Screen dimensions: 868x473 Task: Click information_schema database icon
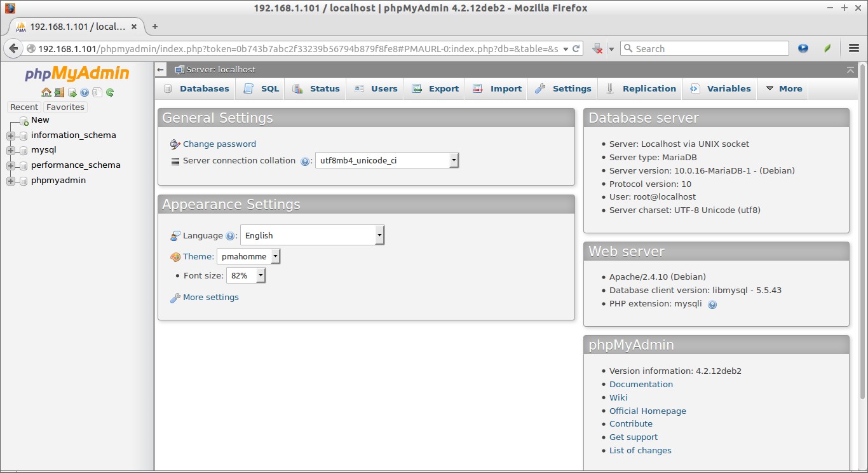24,135
